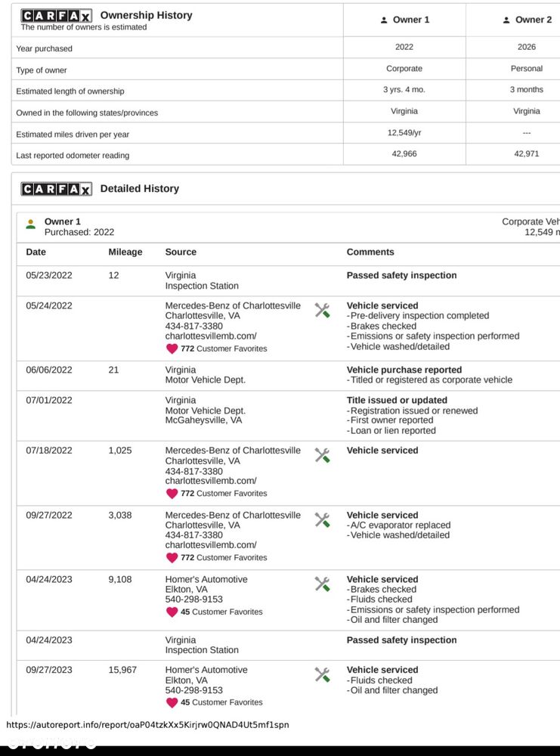Viewport: 560px width, 756px height.
Task: Click the service wrench icon for the 07/18/2022 entry
Action: pos(322,454)
